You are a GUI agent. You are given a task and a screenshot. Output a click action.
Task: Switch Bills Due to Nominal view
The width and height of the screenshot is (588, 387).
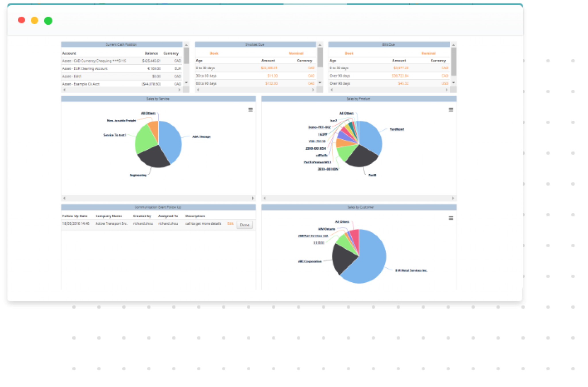[428, 53]
